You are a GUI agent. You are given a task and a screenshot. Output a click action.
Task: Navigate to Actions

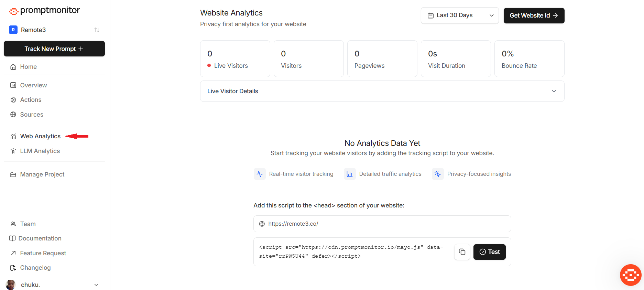[x=31, y=100]
